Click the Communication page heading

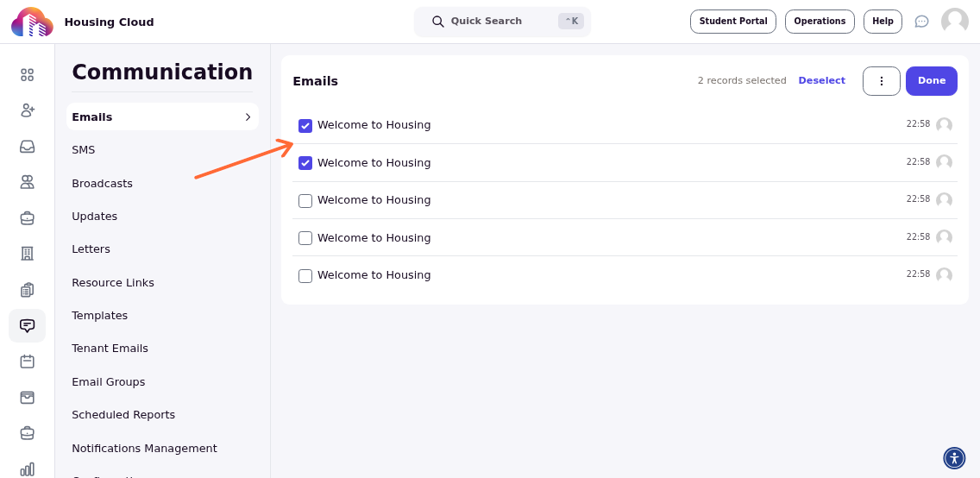point(162,72)
